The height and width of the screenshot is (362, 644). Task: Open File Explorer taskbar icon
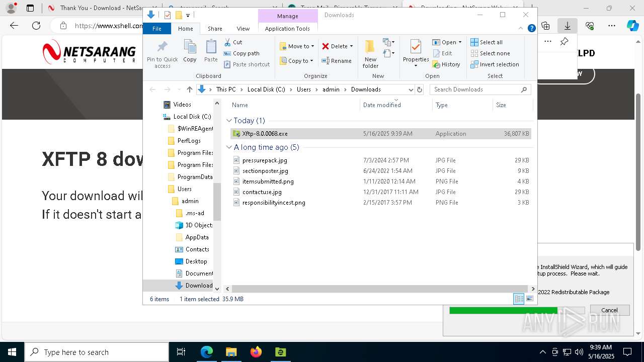(x=231, y=352)
